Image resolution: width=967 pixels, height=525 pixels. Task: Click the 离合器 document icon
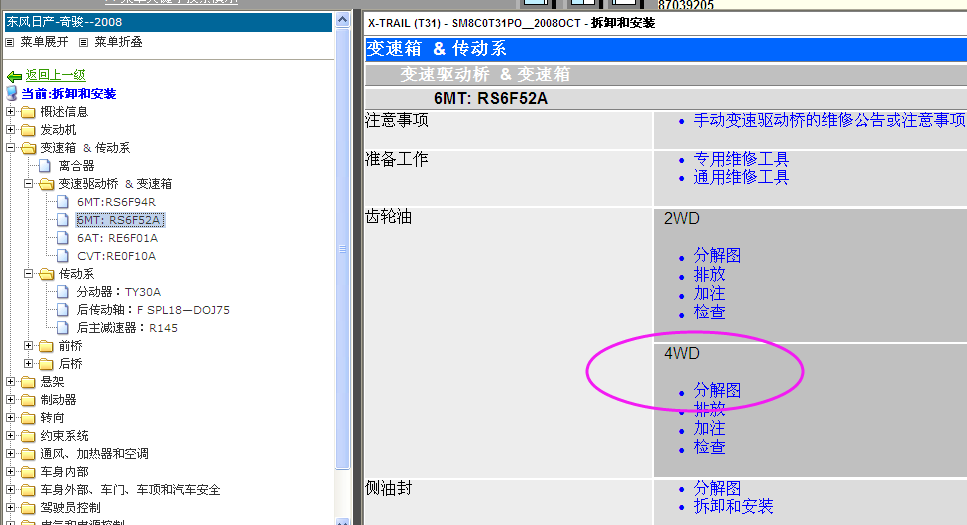click(45, 165)
